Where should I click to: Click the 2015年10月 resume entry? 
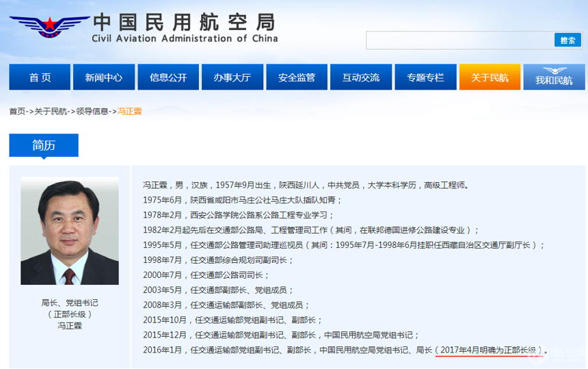point(232,320)
